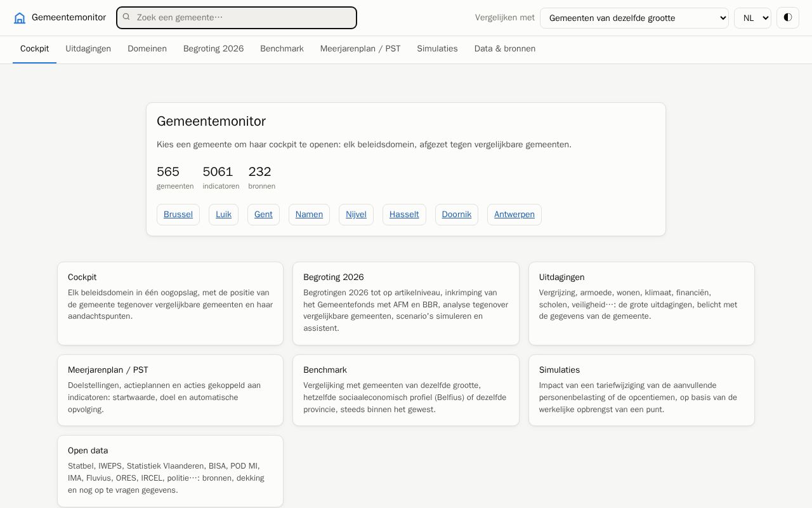Click the Gemeentemonitor brand title in header
812x508 pixels.
pyautogui.click(x=69, y=18)
